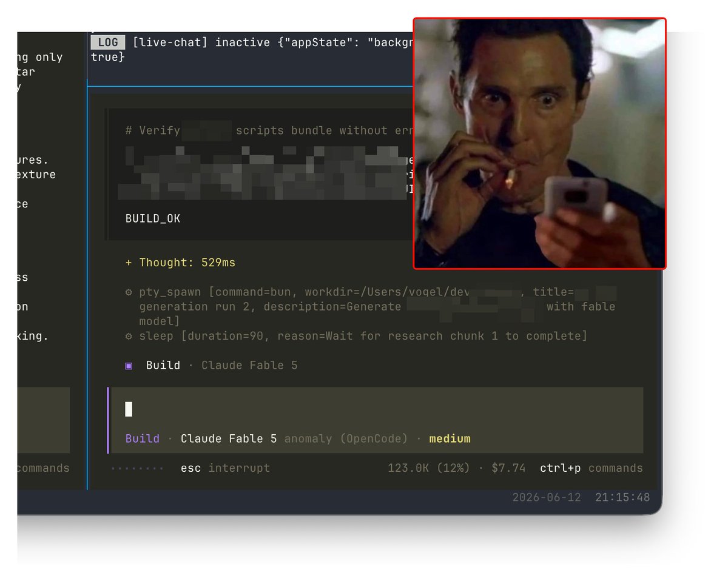Screen dimensions: 728x581
Task: Click the LOG badge in the log pane
Action: click(x=108, y=42)
